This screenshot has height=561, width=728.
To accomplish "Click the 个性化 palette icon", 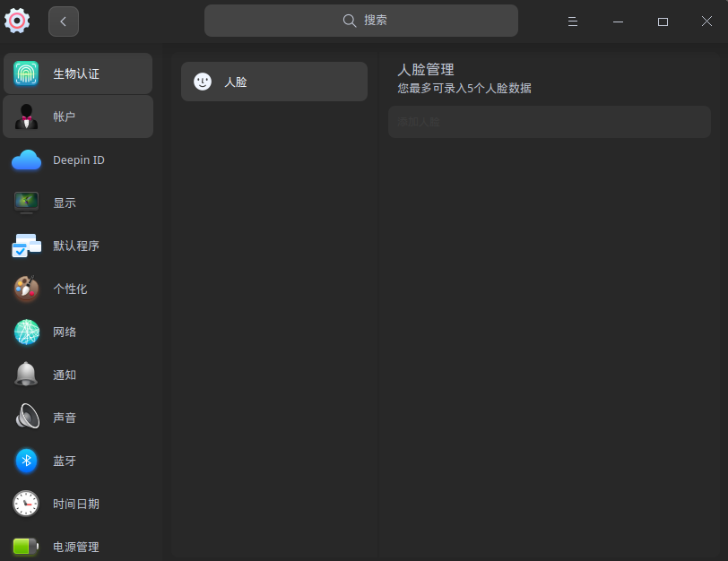I will point(27,289).
